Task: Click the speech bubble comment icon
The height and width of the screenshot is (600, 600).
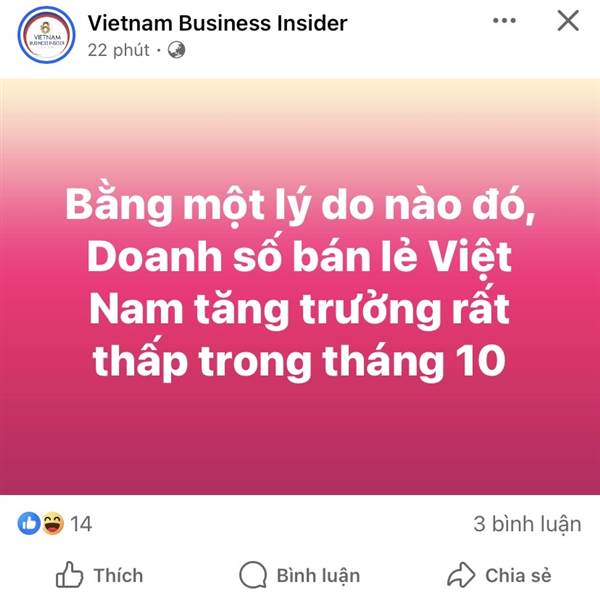Action: coord(253,575)
